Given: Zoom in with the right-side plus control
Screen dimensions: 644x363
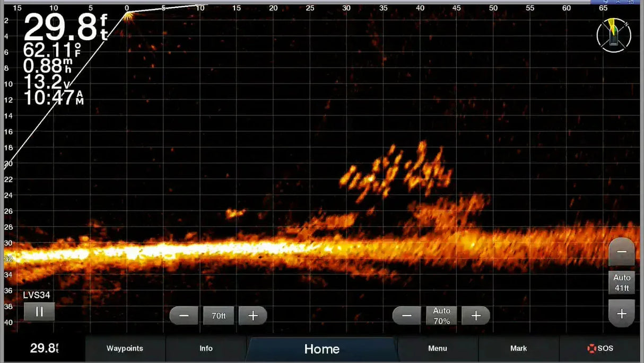Looking at the screenshot, I should click(x=621, y=313).
